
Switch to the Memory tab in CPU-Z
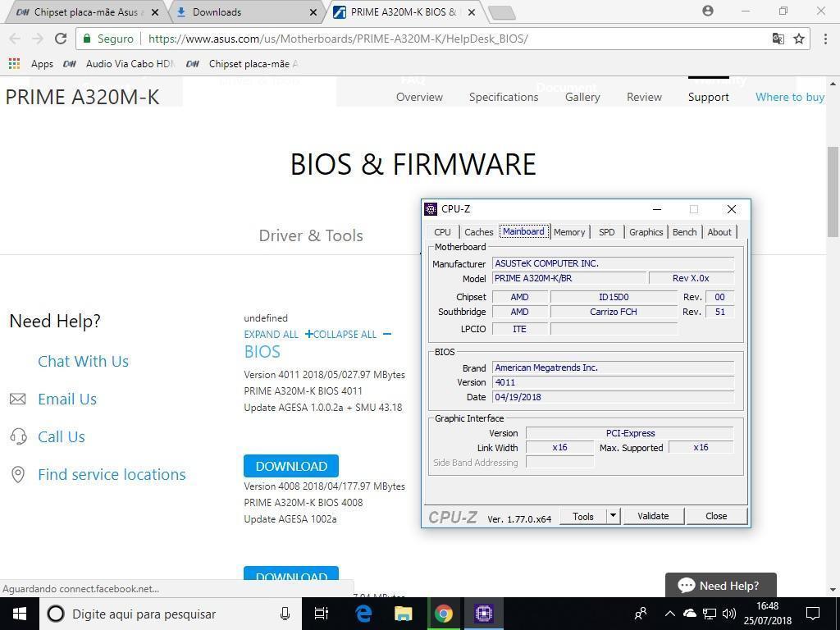pos(569,232)
